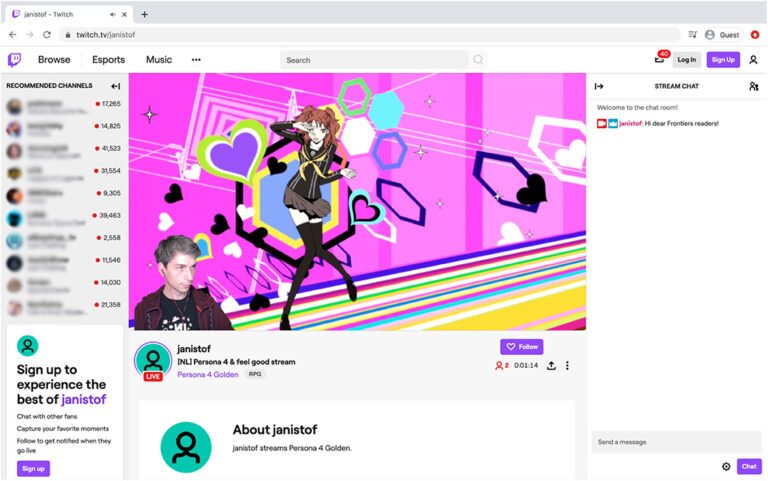Click the Log In button

coord(687,60)
